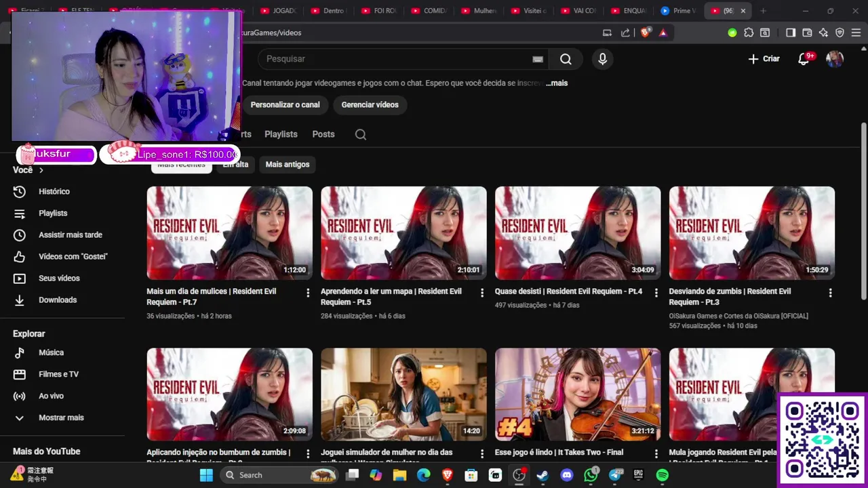Image resolution: width=868 pixels, height=488 pixels.
Task: Play the Woman Simulator kitchen thumbnail
Action: coord(403,394)
